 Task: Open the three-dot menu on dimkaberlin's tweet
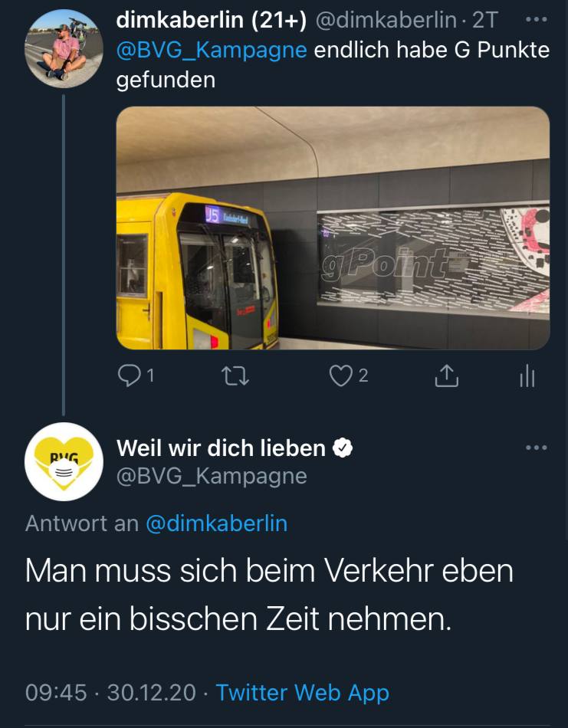point(537,20)
